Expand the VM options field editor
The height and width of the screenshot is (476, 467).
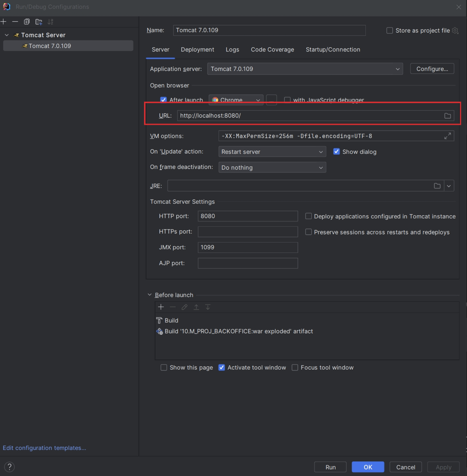coord(447,136)
